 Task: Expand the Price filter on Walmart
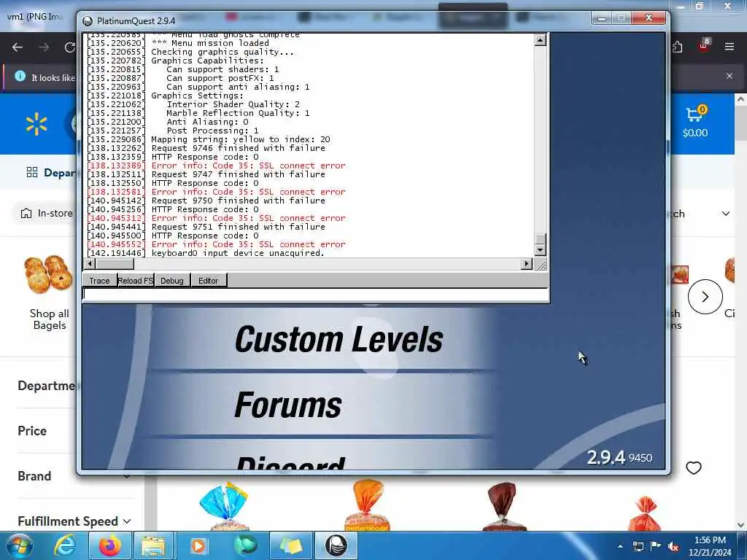click(32, 431)
